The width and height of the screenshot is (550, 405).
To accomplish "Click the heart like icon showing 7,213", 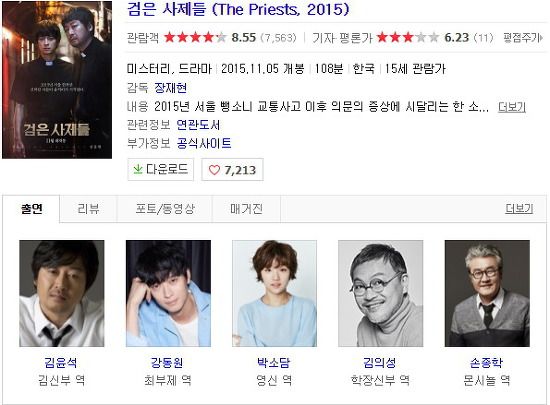I will (x=214, y=170).
